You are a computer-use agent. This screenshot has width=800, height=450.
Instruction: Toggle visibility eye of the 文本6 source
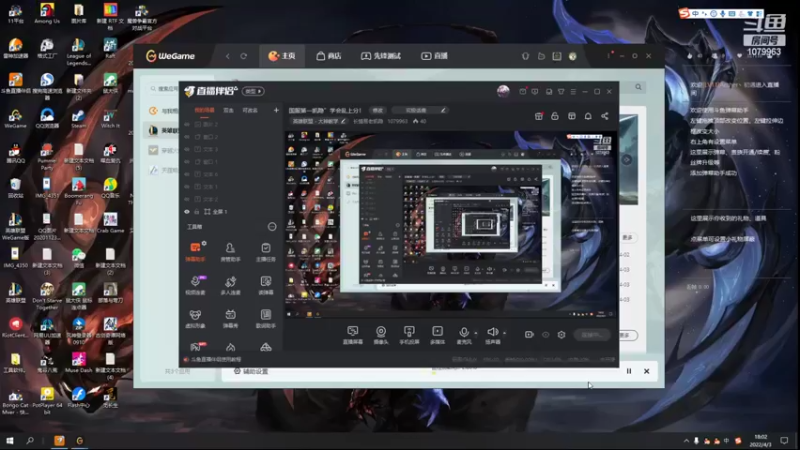click(187, 174)
